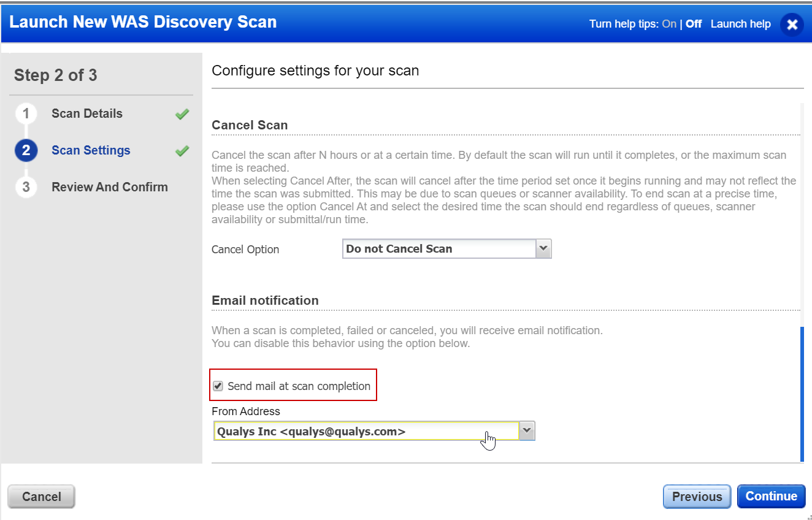The image size is (812, 520).
Task: Turn help tips Off
Action: [693, 24]
